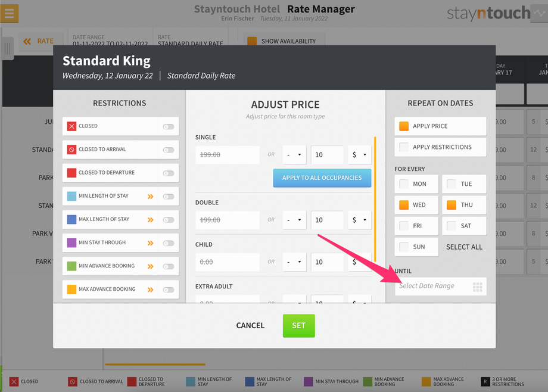Click the Closed to Arrival restriction icon

(x=71, y=150)
